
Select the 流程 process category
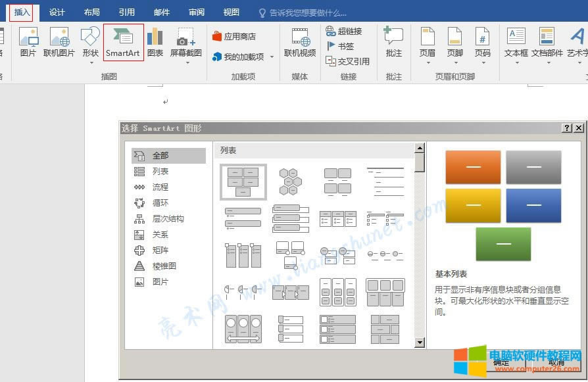[x=168, y=187]
